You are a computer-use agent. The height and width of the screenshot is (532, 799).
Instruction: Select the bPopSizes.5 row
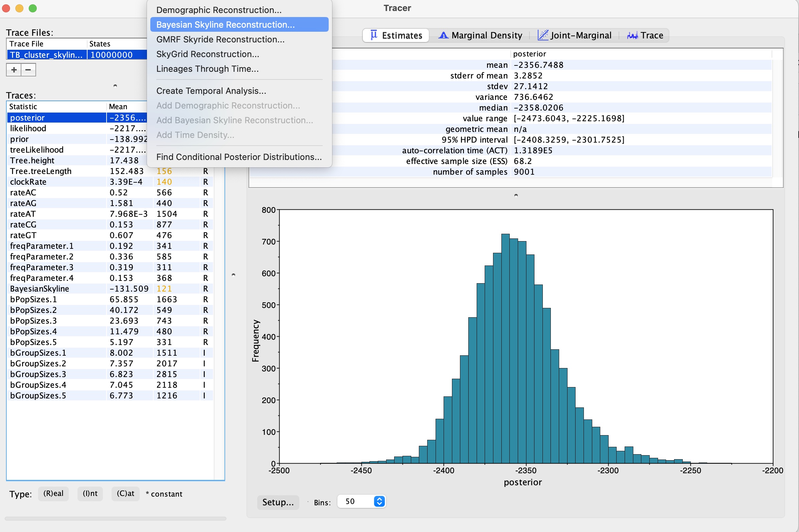pyautogui.click(x=110, y=342)
